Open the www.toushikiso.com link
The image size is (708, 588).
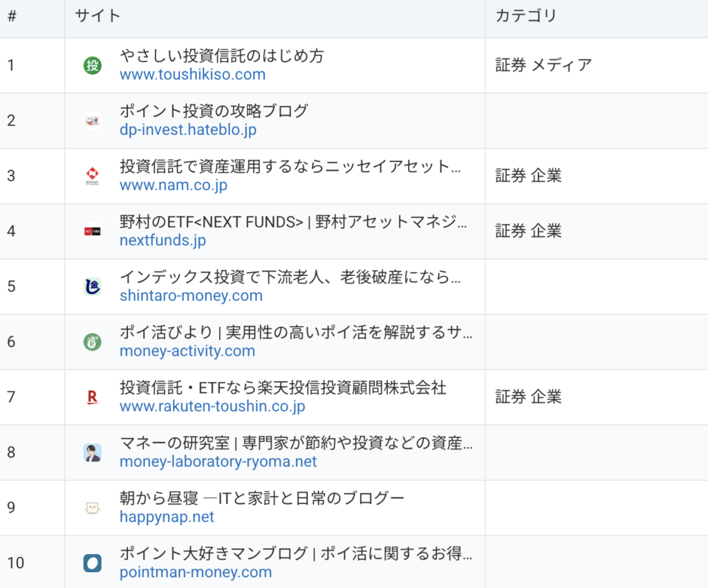192,75
